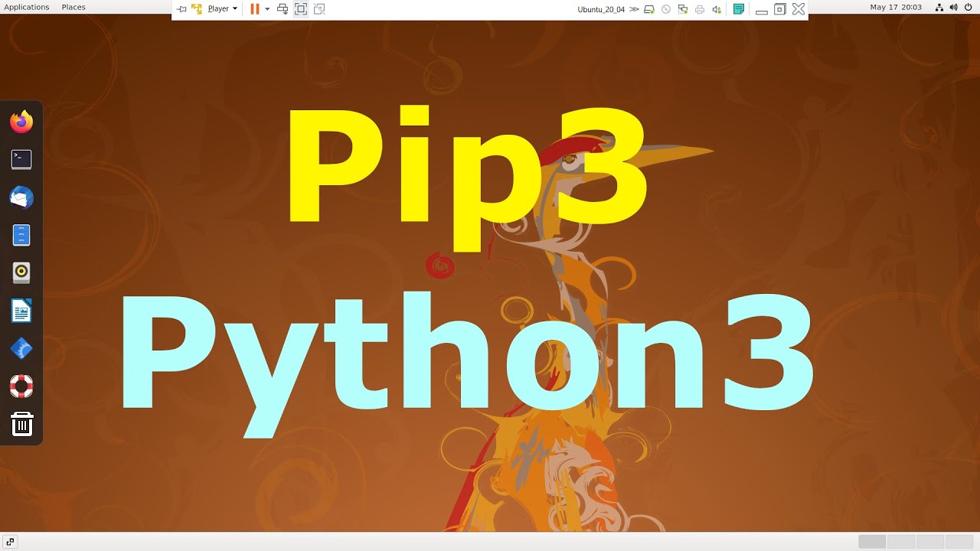Open the green message log note icon

pyautogui.click(x=739, y=9)
